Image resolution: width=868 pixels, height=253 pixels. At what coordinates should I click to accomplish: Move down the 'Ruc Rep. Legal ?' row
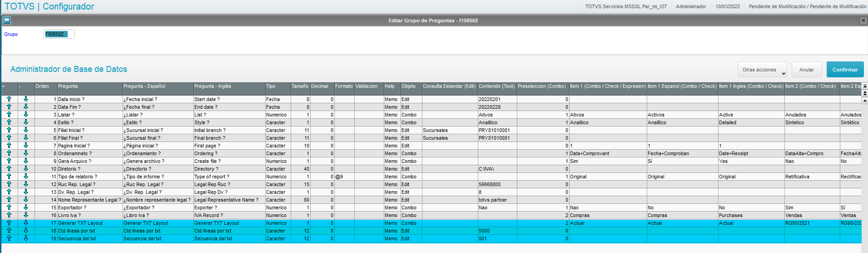26,184
